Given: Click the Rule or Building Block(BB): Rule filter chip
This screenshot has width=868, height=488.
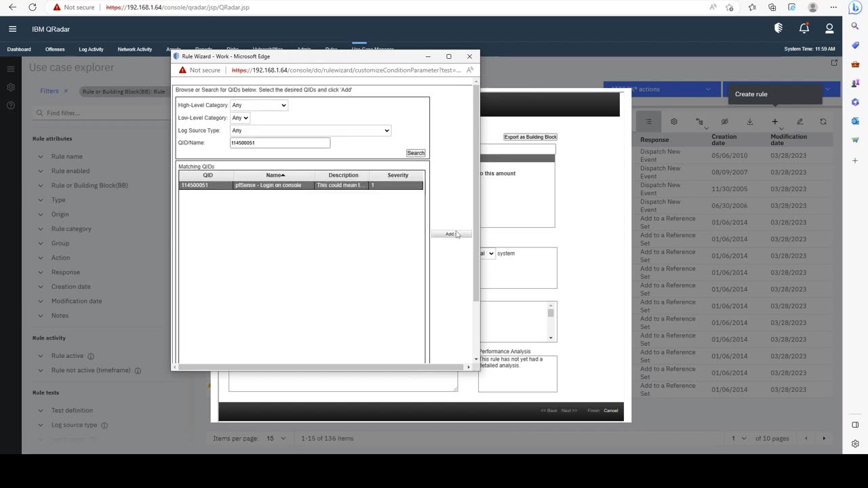Looking at the screenshot, I should click(x=123, y=91).
